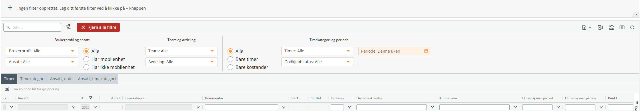Image resolution: width=644 pixels, height=111 pixels.
Task: Collapse the saved filter bar chevron
Action: [x=636, y=15]
